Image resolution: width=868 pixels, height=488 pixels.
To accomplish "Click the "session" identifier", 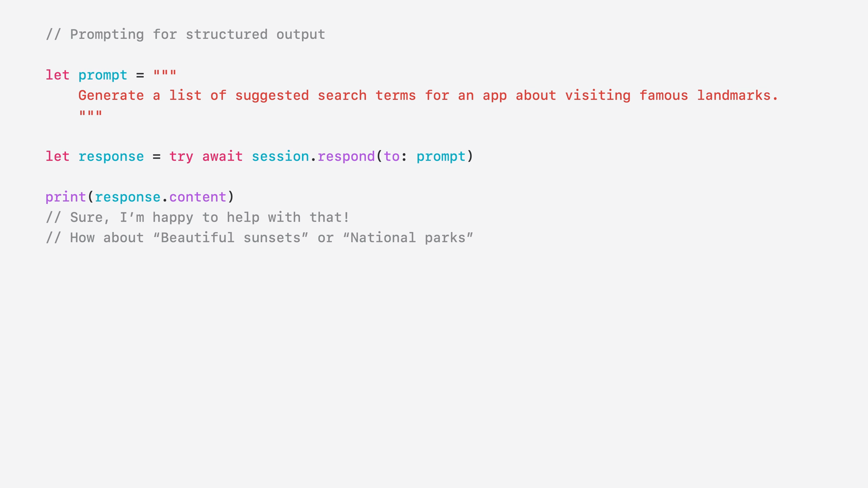I will [x=280, y=156].
